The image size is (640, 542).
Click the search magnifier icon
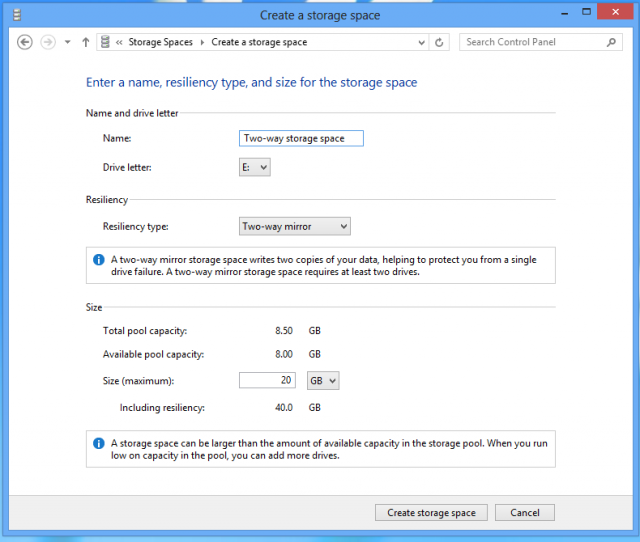tap(611, 42)
